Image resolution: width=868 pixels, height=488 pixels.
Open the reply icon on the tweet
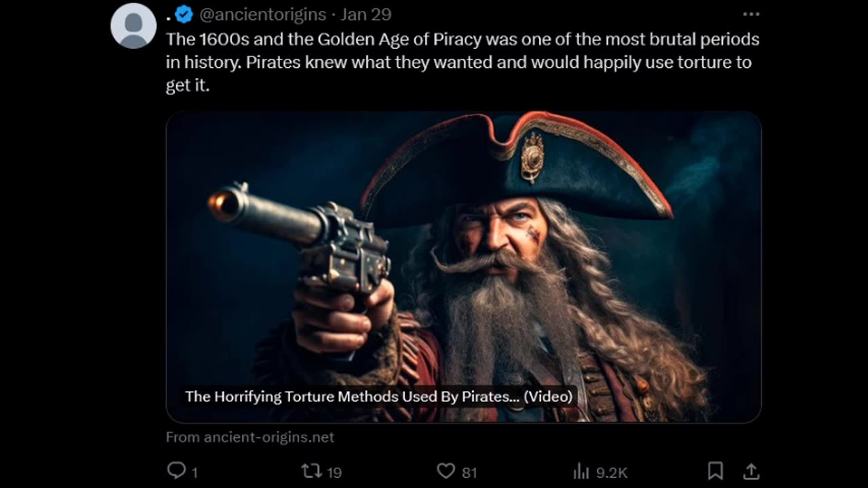pyautogui.click(x=176, y=470)
